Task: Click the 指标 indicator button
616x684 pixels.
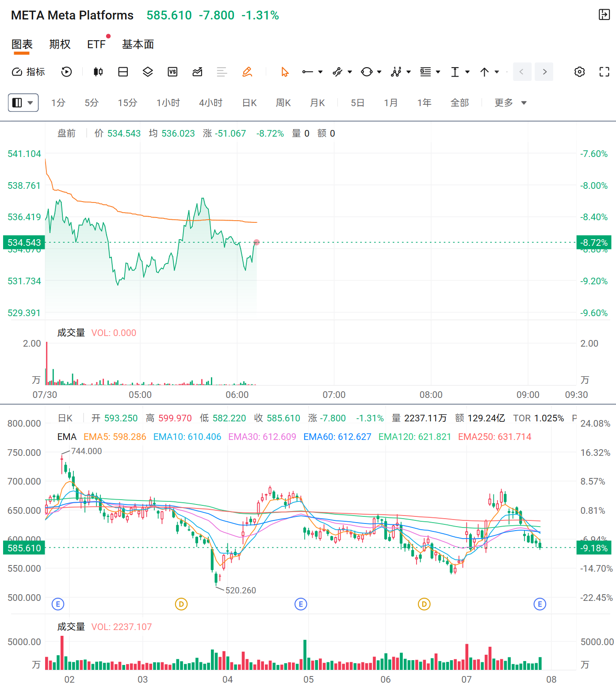Action: click(x=28, y=72)
